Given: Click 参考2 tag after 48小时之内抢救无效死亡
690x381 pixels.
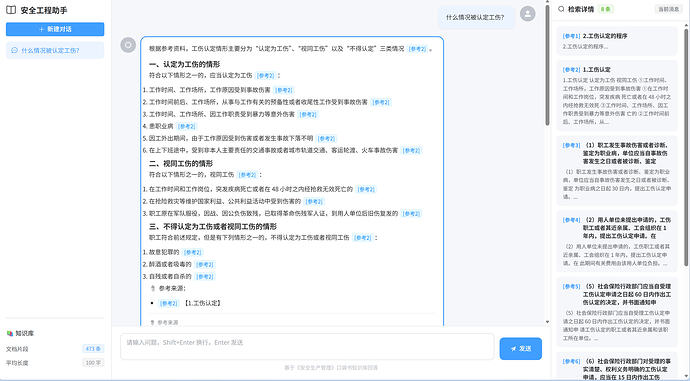Looking at the screenshot, I should (x=366, y=189).
